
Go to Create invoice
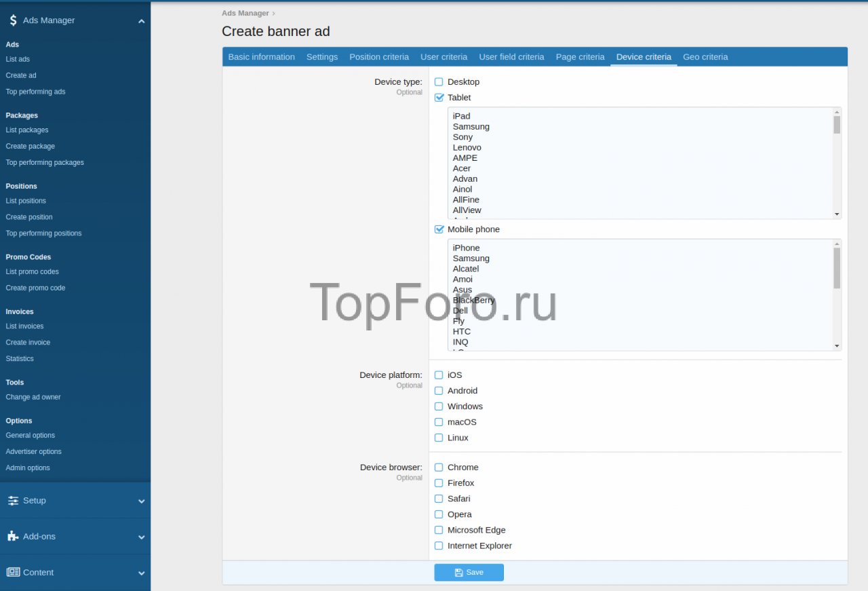tap(28, 343)
